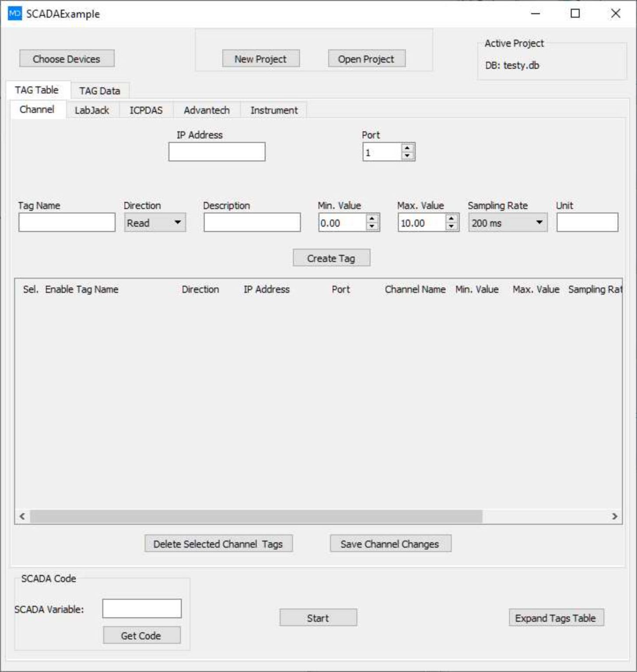Select the ICPDAS tab
637x672 pixels.
pyautogui.click(x=146, y=110)
